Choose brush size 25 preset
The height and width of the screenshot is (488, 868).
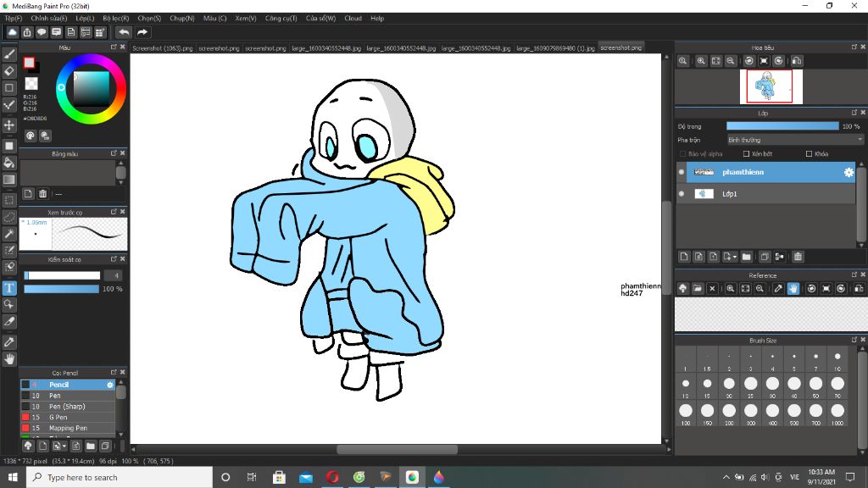pyautogui.click(x=751, y=385)
